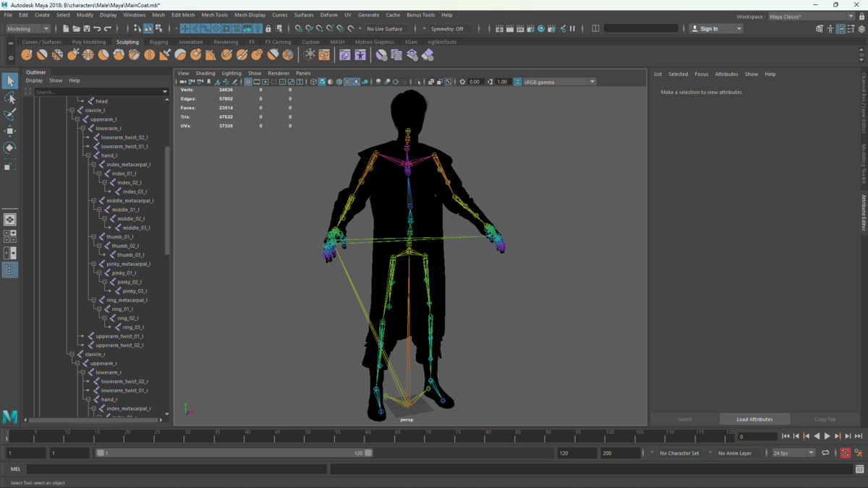This screenshot has width=868, height=488.
Task: Toggle the sRGB gamma color management icon
Action: pos(517,82)
